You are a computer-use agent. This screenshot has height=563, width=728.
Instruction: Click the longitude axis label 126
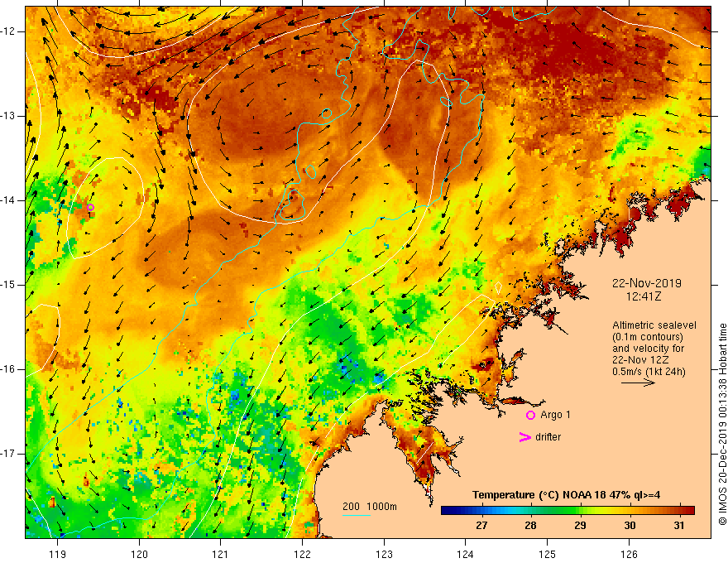point(629,554)
